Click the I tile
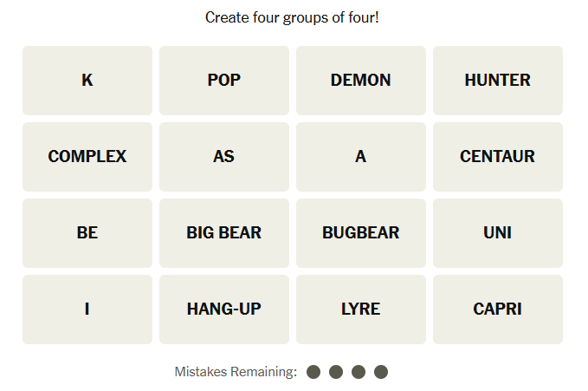Viewport: 588px width, 391px height. 87,310
